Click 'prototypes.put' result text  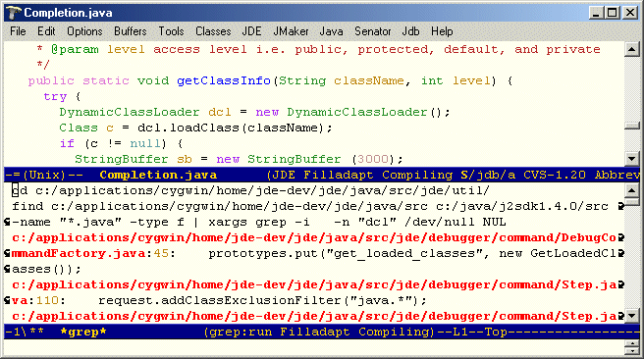click(263, 254)
